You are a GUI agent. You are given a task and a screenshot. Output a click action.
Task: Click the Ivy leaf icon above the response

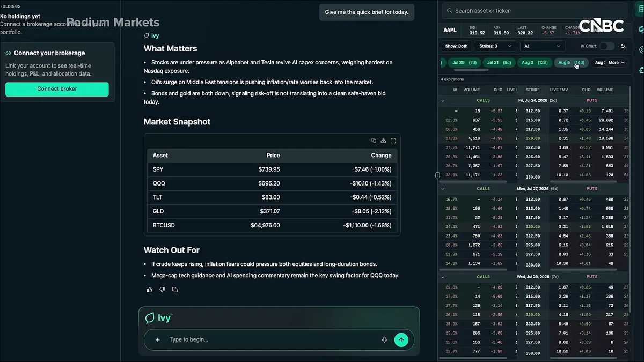[147, 35]
